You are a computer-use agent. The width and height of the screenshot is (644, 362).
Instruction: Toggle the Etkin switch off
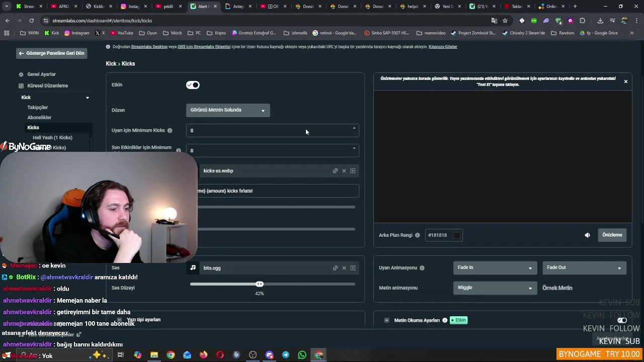pyautogui.click(x=193, y=85)
